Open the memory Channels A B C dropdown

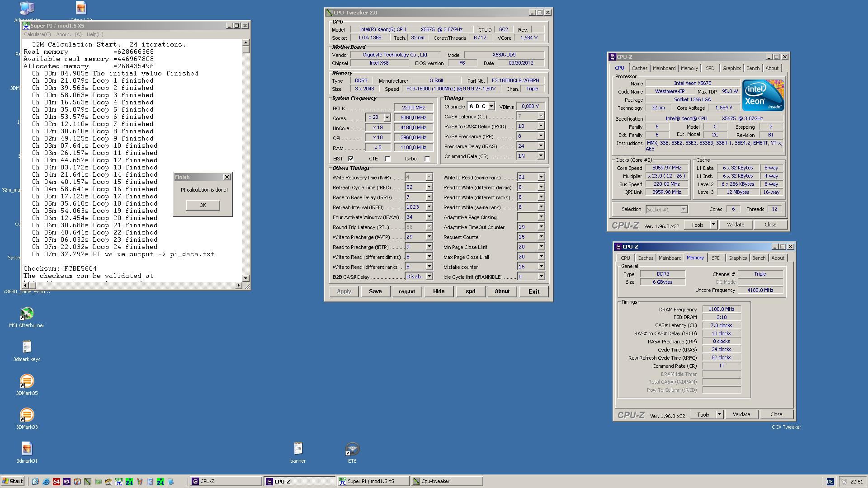point(491,107)
